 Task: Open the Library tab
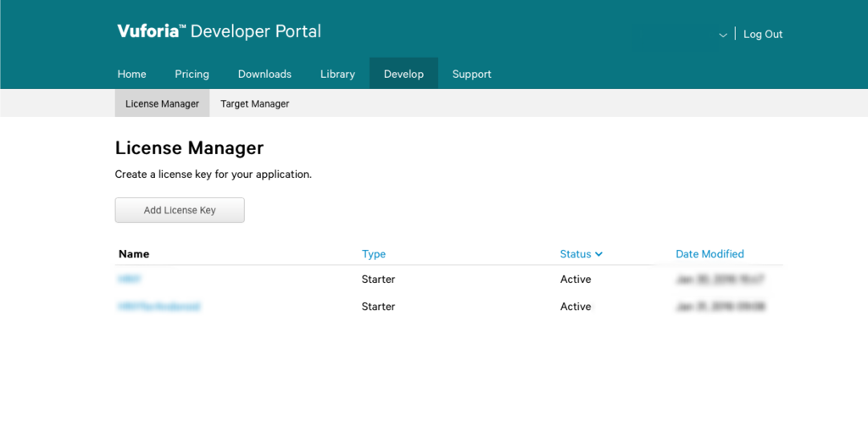337,74
